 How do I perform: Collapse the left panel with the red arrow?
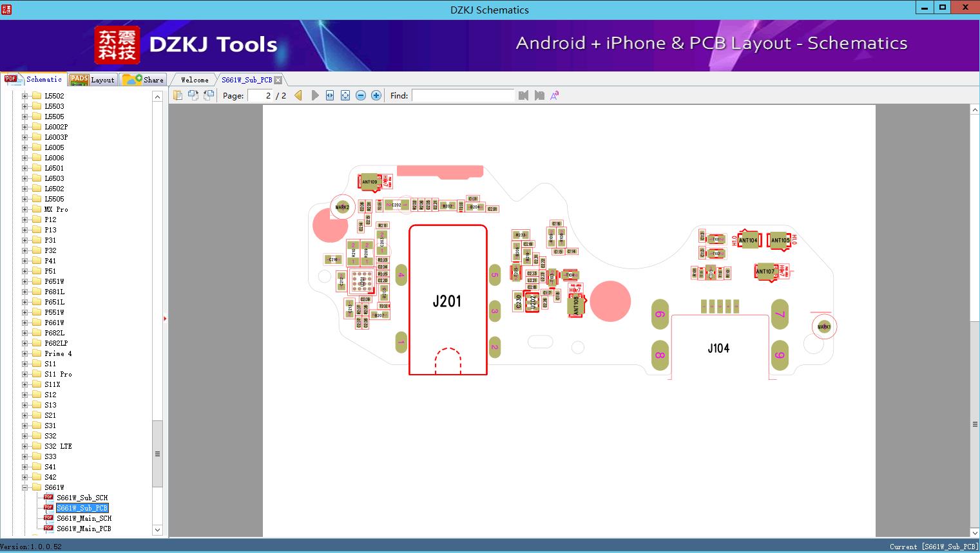165,319
